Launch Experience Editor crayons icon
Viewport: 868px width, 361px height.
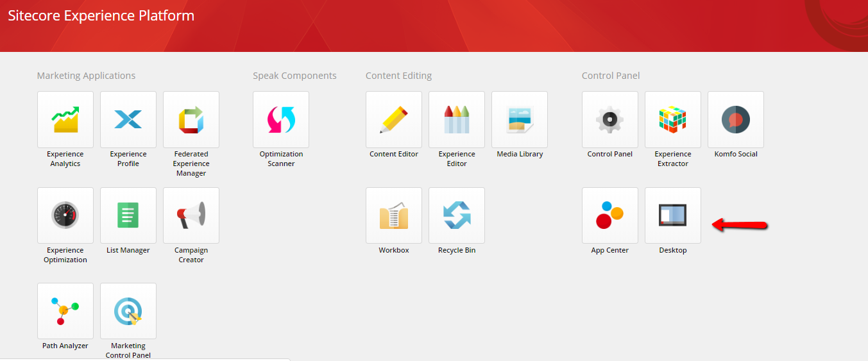coord(457,119)
